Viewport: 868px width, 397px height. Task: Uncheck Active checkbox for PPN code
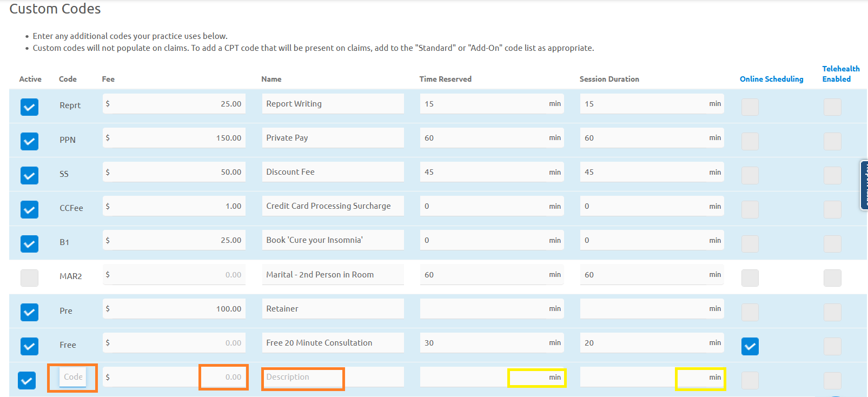pyautogui.click(x=29, y=141)
